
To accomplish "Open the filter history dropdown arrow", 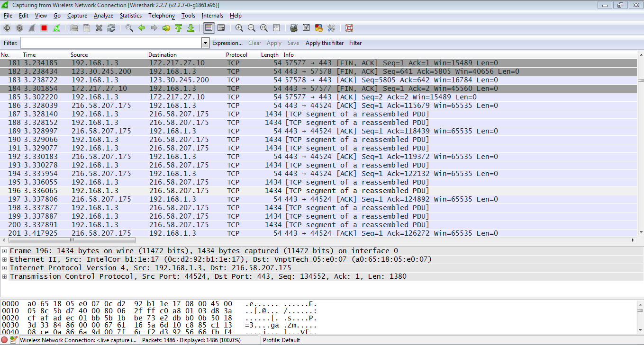I will [x=205, y=43].
